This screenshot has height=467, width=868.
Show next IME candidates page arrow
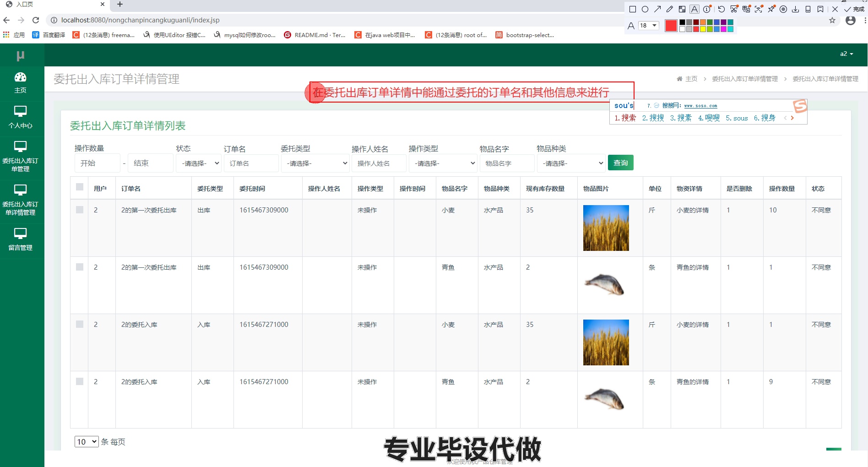792,118
